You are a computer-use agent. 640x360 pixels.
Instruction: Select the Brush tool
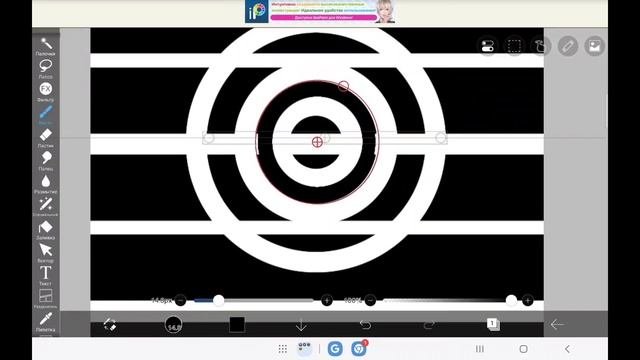tap(46, 115)
